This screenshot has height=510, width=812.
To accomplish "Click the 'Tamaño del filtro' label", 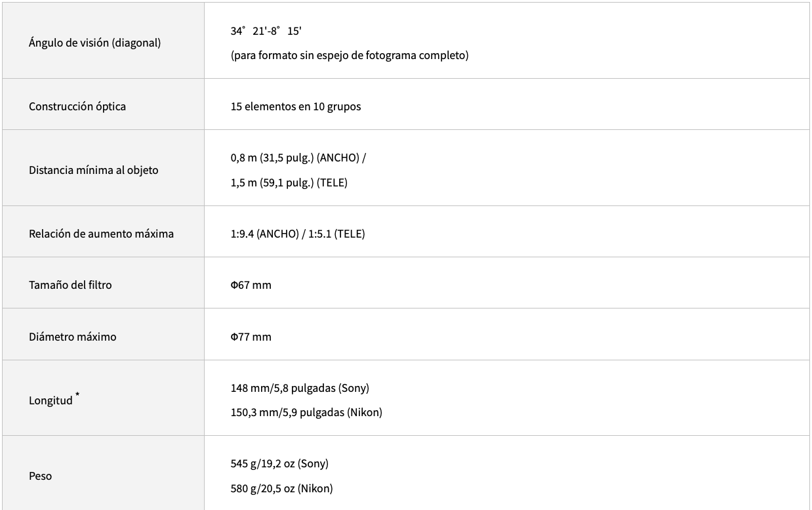I will click(70, 285).
